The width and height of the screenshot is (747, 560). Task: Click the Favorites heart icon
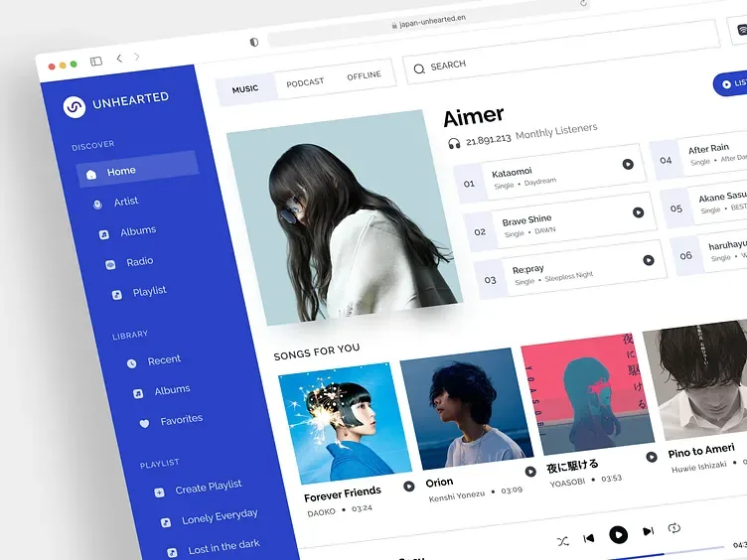tap(144, 423)
